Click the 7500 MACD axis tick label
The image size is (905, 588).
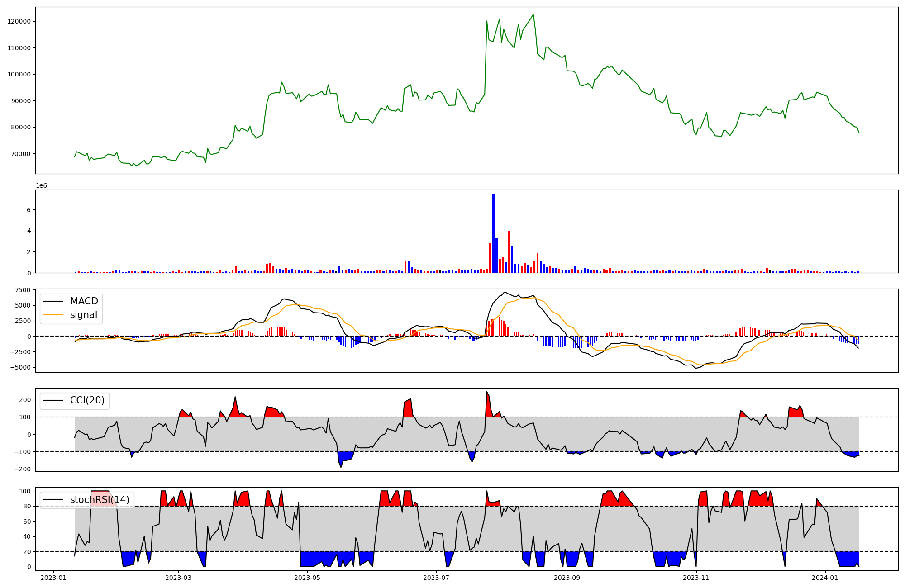(x=23, y=290)
